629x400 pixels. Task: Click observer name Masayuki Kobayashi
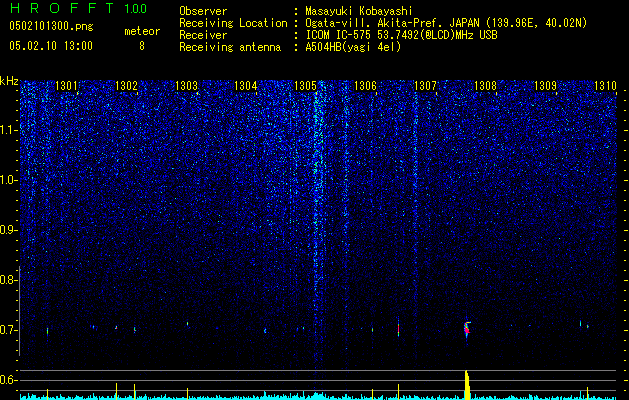click(x=359, y=11)
